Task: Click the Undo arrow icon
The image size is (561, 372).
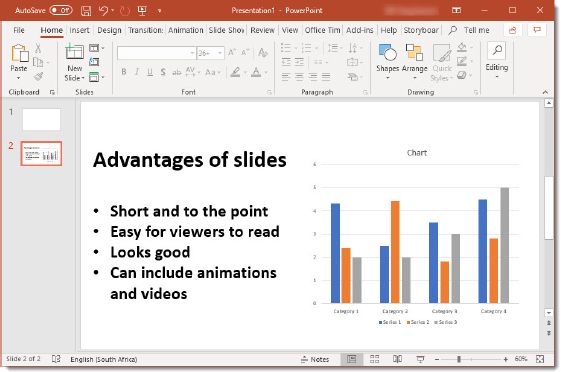Action: (103, 11)
